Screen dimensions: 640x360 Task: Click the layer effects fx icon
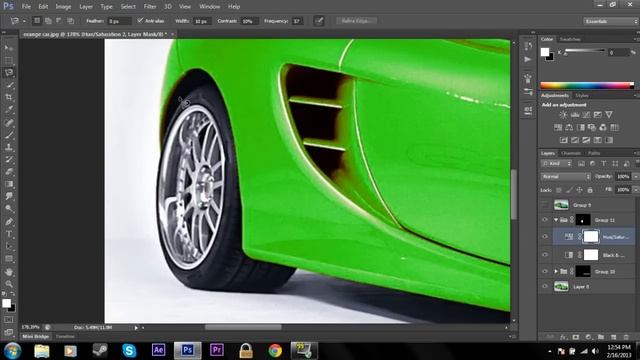[x=563, y=337]
